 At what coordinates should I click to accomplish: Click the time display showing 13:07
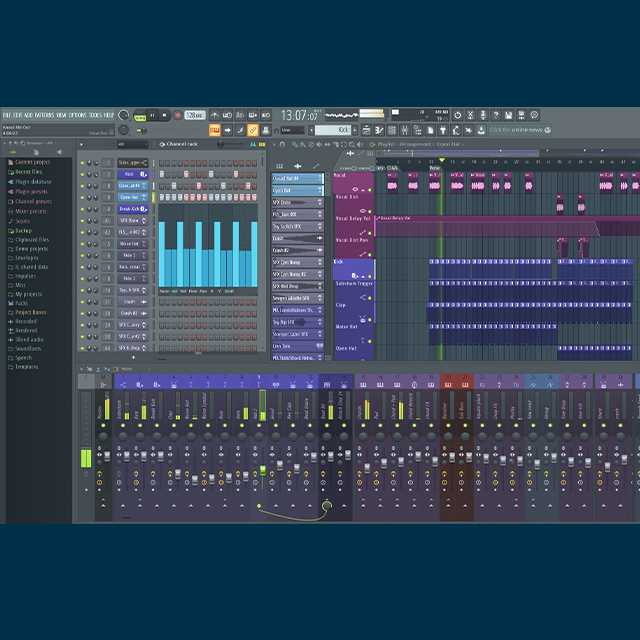click(x=298, y=115)
